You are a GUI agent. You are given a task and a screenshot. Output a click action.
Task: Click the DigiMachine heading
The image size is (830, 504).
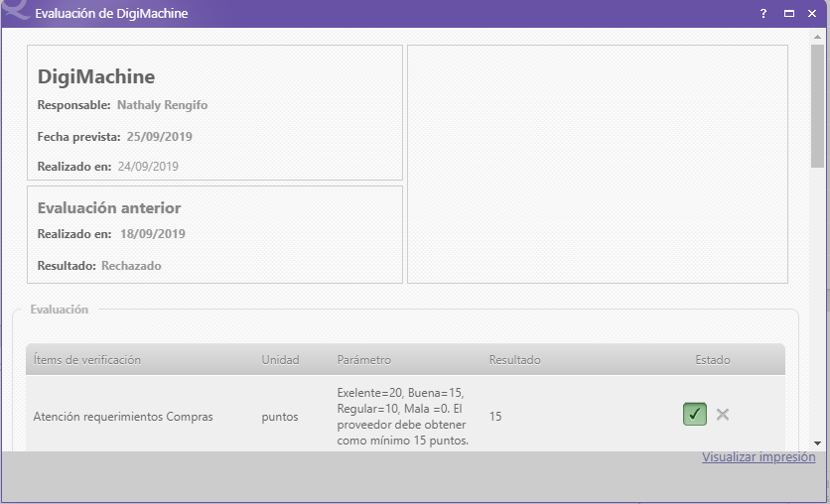tap(96, 77)
